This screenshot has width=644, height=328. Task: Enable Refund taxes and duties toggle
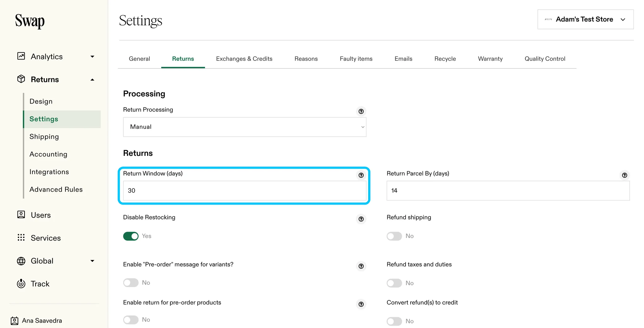[394, 283]
